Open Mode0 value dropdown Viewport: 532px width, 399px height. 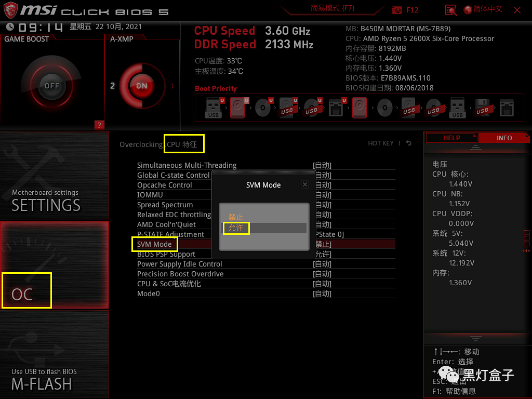(x=322, y=294)
